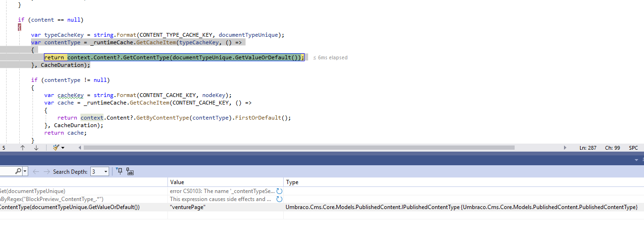Click the Ln: 287 line indicator
Viewport: 644px width, 250px height.
[588, 148]
